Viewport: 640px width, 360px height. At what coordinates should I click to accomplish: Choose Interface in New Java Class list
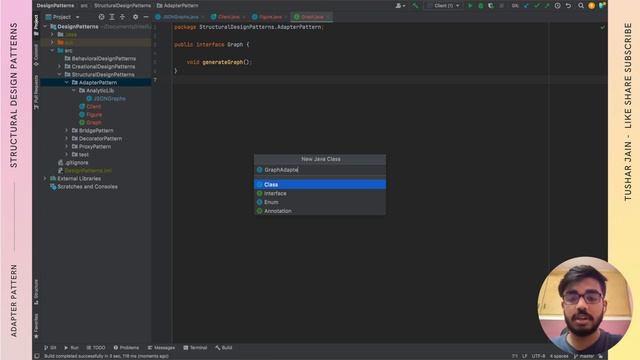320,193
